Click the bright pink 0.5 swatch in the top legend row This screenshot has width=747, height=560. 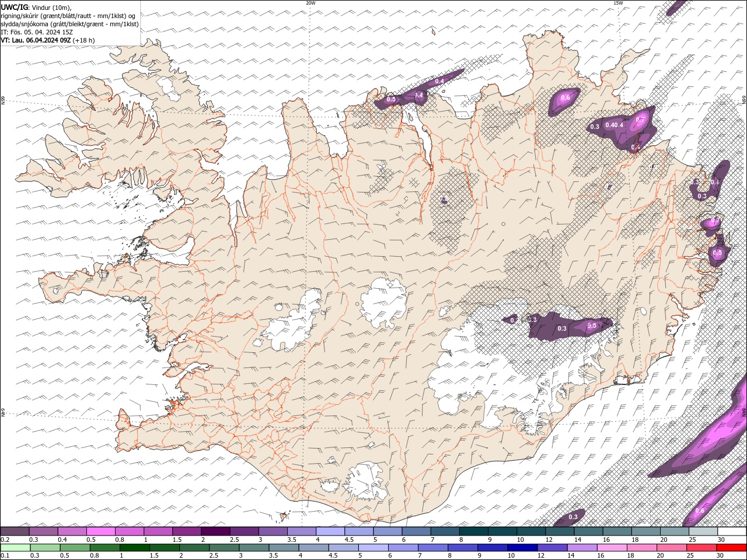click(101, 531)
